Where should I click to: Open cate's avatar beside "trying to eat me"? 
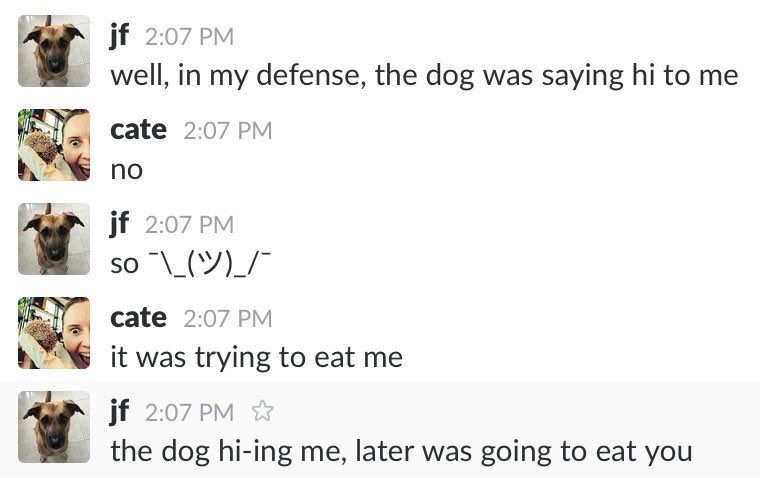point(54,333)
